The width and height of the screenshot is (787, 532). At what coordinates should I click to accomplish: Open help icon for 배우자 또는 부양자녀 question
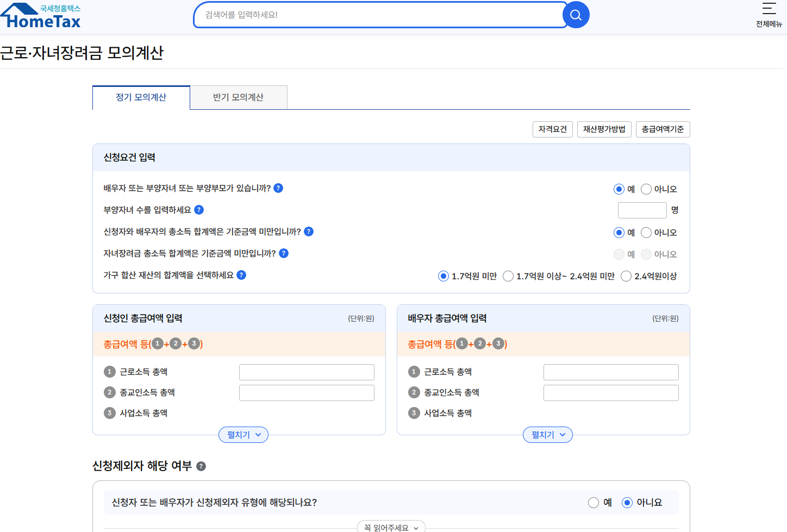(278, 188)
